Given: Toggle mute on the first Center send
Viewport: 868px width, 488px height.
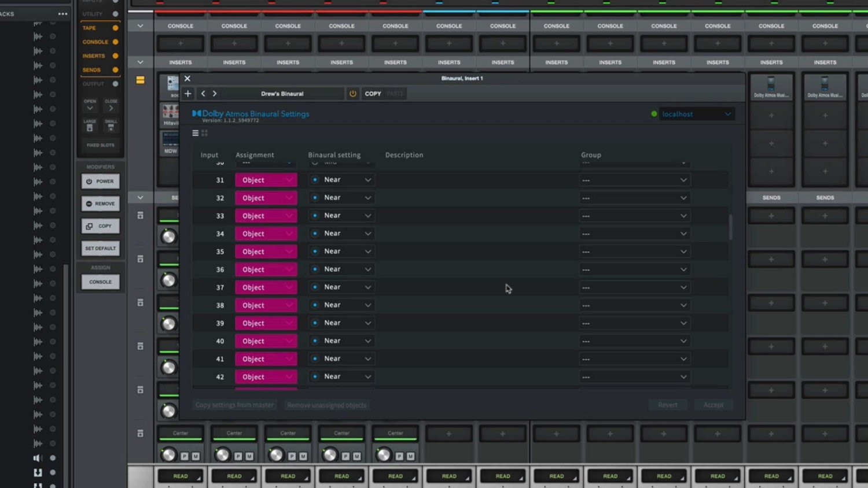Looking at the screenshot, I should coord(196,456).
